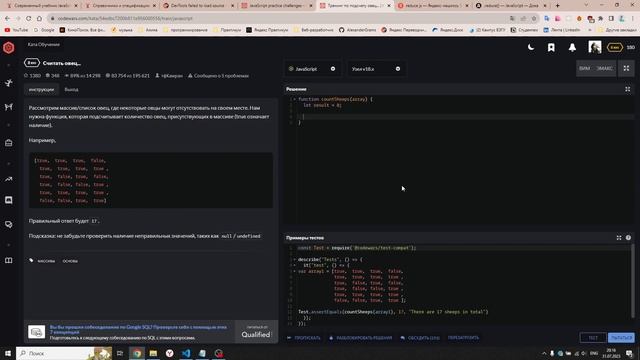Open chat icon in left sidebar

(x=9, y=200)
